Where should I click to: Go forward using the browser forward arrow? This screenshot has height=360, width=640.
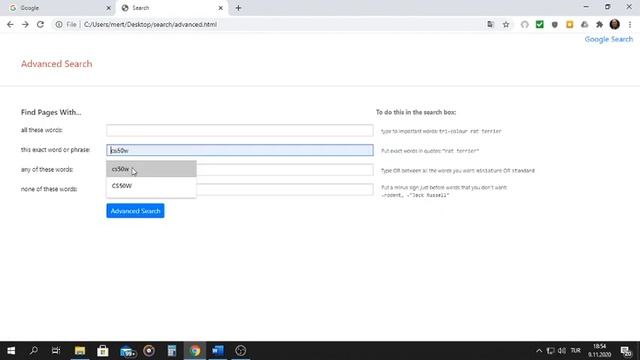[25, 24]
